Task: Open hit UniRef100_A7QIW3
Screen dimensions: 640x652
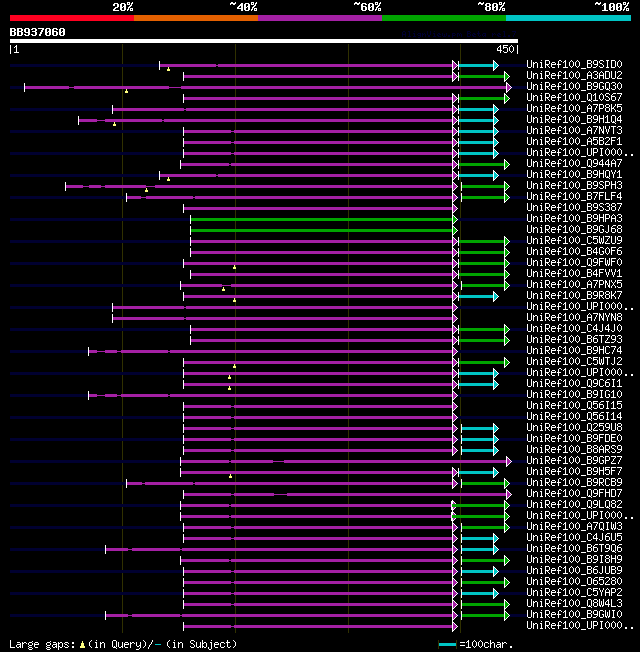Action: point(574,526)
